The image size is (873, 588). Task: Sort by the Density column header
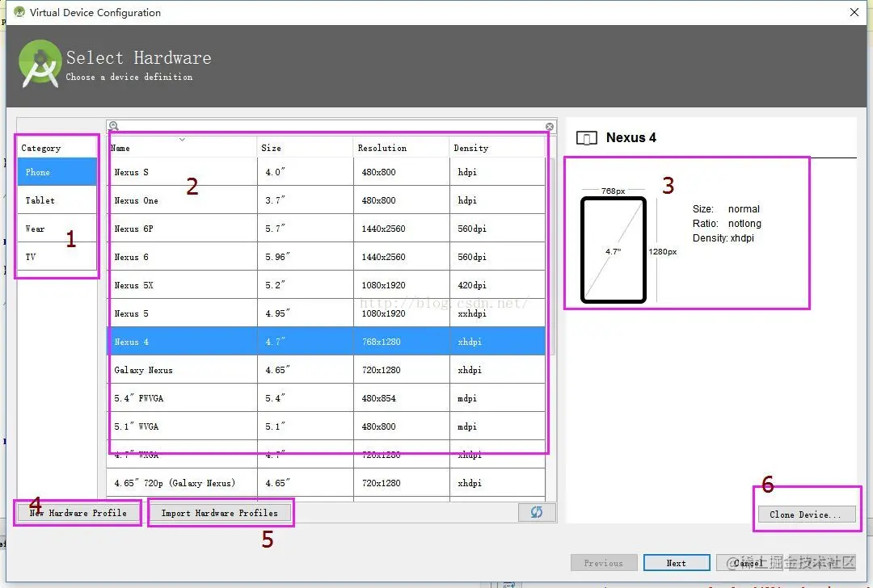tap(497, 148)
